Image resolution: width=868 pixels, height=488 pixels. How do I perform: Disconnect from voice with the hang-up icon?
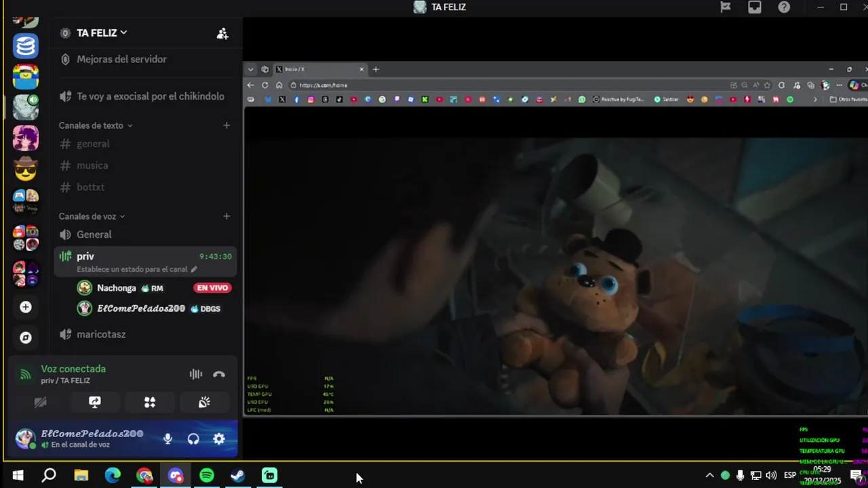pyautogui.click(x=219, y=374)
